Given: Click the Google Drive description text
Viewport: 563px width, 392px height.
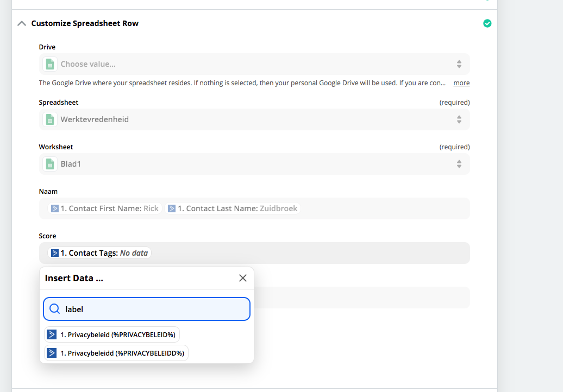Looking at the screenshot, I should [242, 83].
